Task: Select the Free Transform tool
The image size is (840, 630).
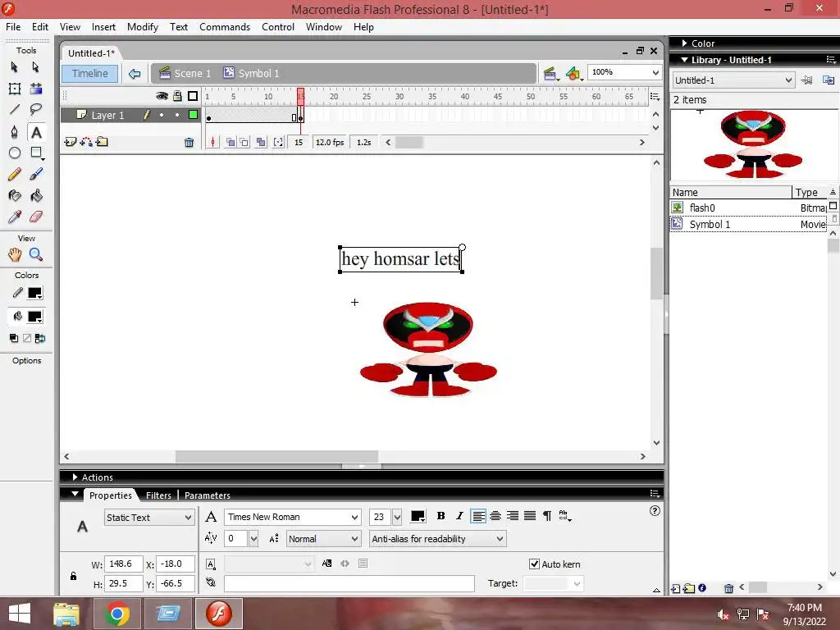Action: pyautogui.click(x=15, y=89)
